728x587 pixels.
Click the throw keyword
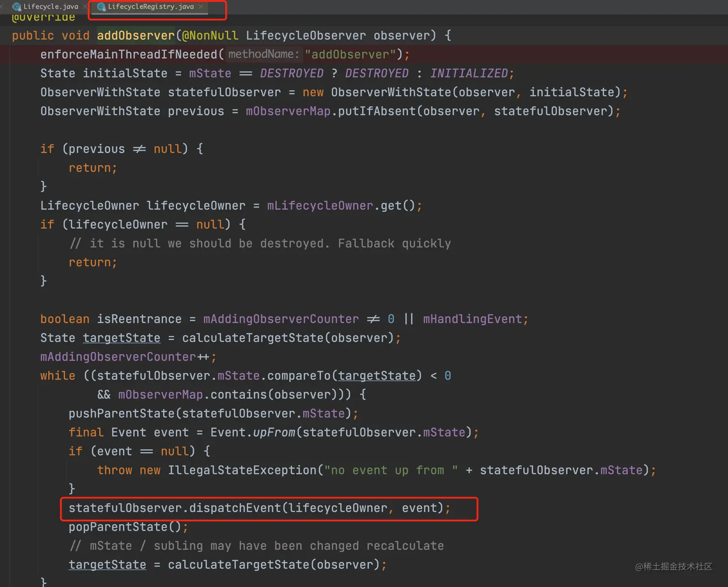point(115,470)
